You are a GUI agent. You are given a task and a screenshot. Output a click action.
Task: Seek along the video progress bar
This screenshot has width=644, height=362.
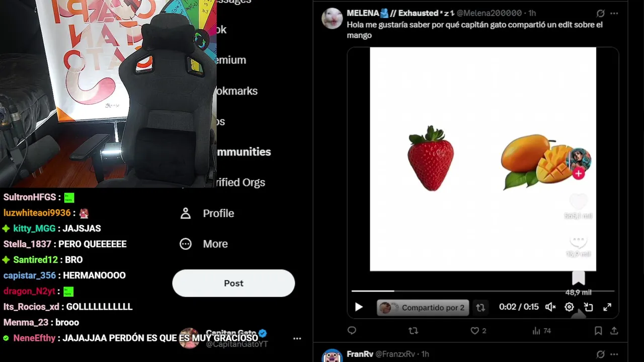tap(483, 291)
